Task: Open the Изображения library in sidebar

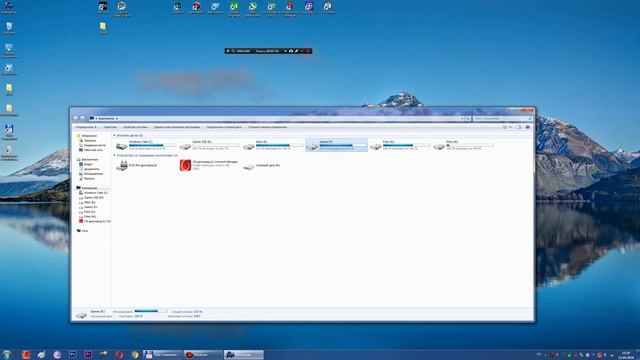Action: point(93,174)
